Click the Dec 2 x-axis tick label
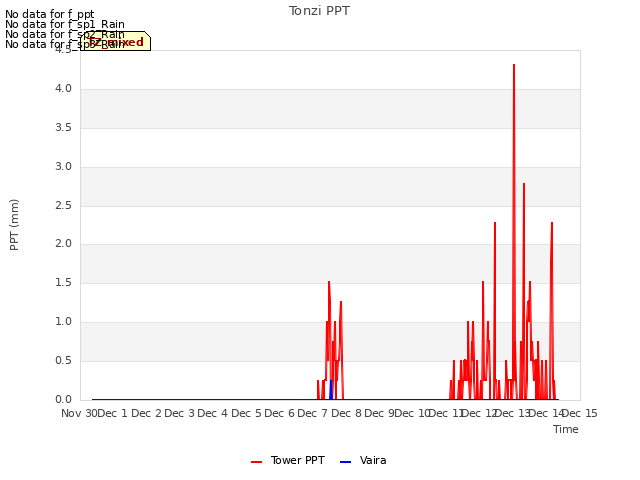The image size is (640, 480). click(x=146, y=413)
